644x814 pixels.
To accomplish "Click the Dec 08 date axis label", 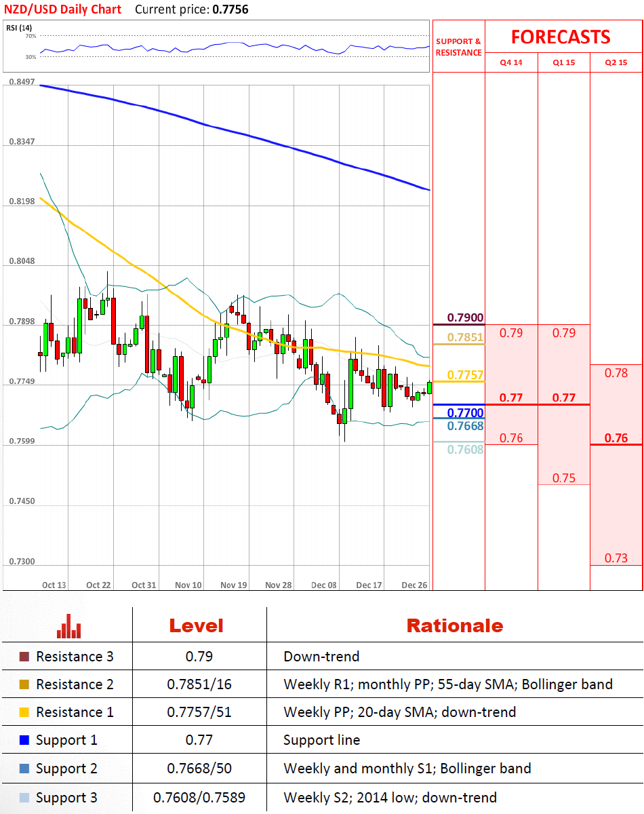I will click(323, 585).
